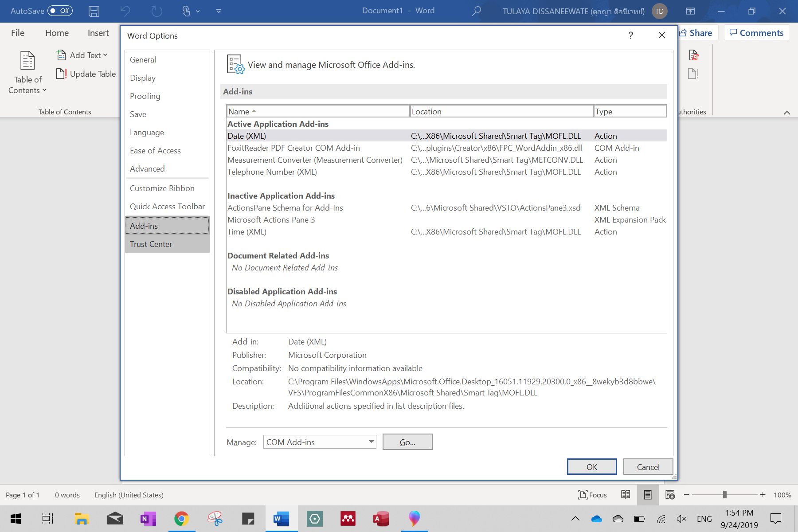Open the Table of Contents dropdown
The image size is (798, 532).
[27, 73]
